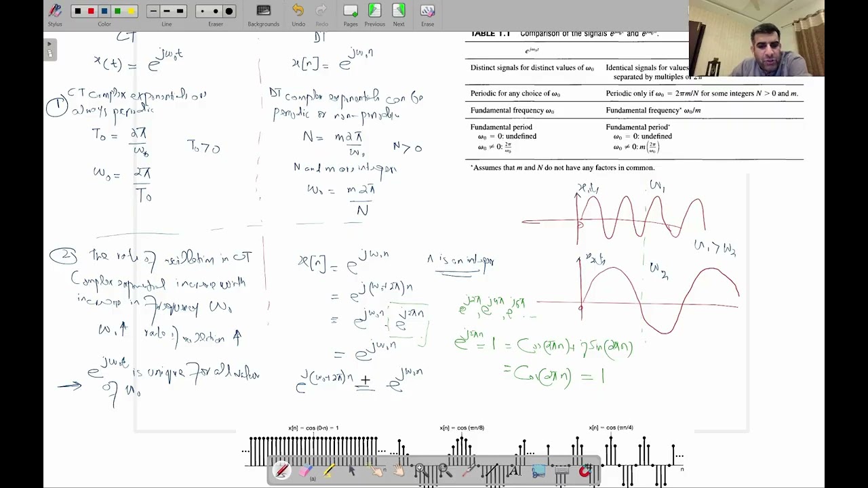Choose the small eraser size

coord(202,11)
